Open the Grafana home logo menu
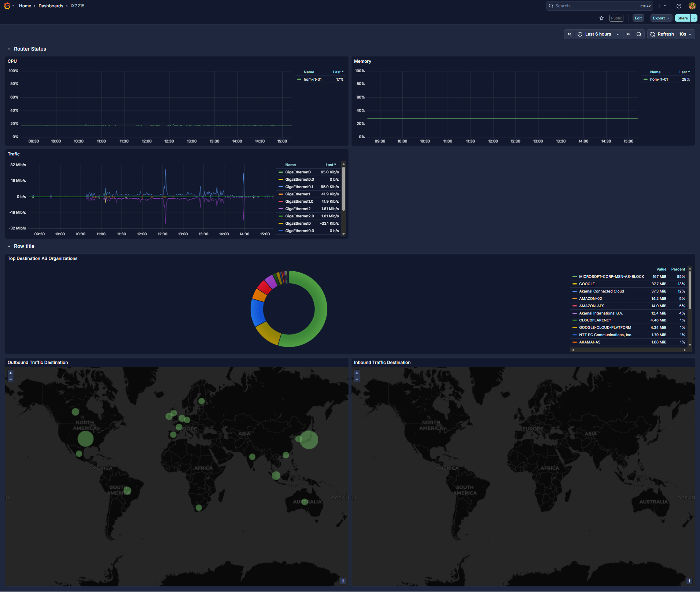The width and height of the screenshot is (700, 592). click(x=8, y=5)
